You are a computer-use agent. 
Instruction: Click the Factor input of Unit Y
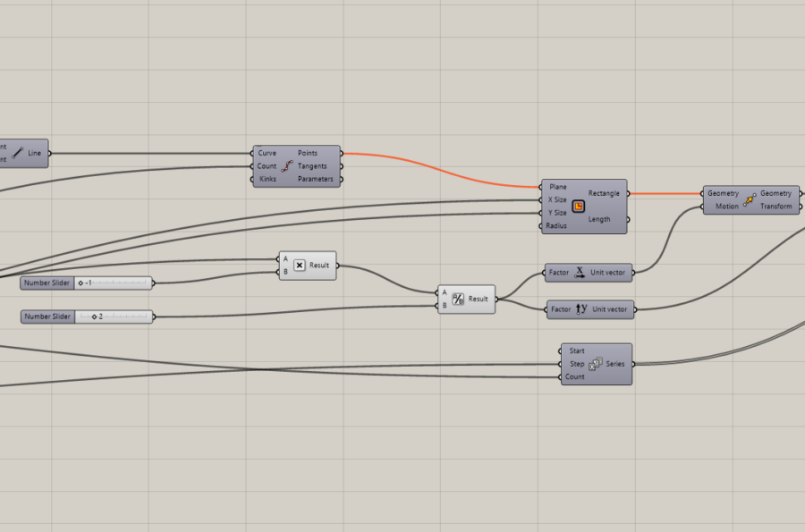561,309
